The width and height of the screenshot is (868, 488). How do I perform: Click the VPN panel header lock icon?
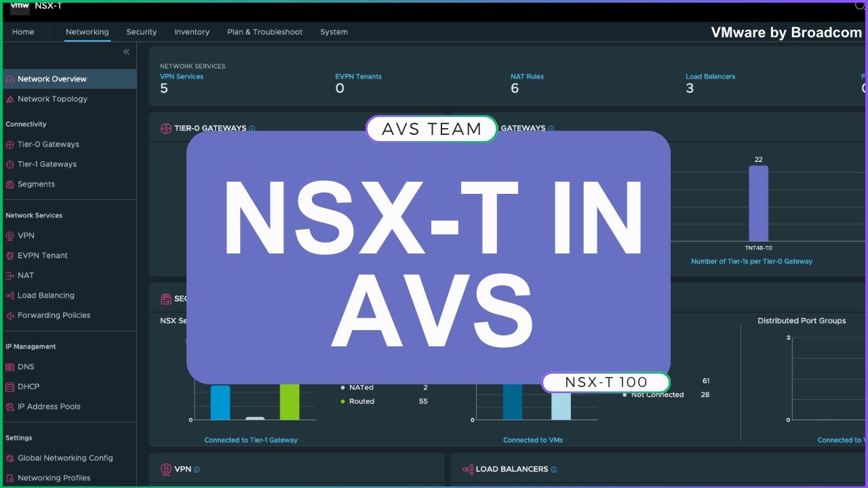coord(165,469)
